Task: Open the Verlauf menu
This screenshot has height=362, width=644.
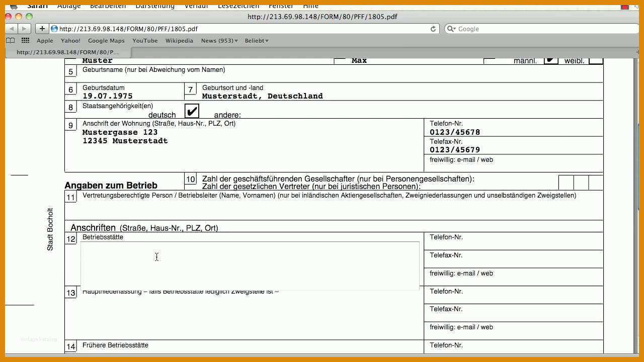Action: click(196, 6)
